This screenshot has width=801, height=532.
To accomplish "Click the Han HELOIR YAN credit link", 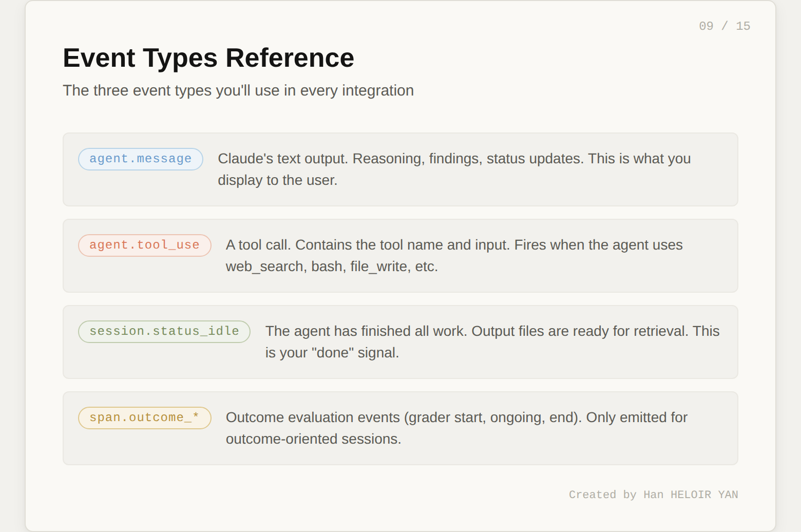I will [690, 495].
